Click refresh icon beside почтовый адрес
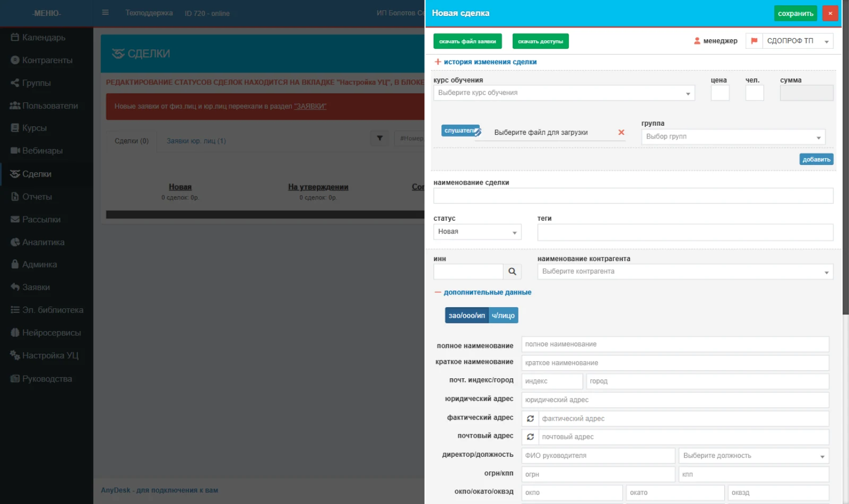 [x=530, y=437]
